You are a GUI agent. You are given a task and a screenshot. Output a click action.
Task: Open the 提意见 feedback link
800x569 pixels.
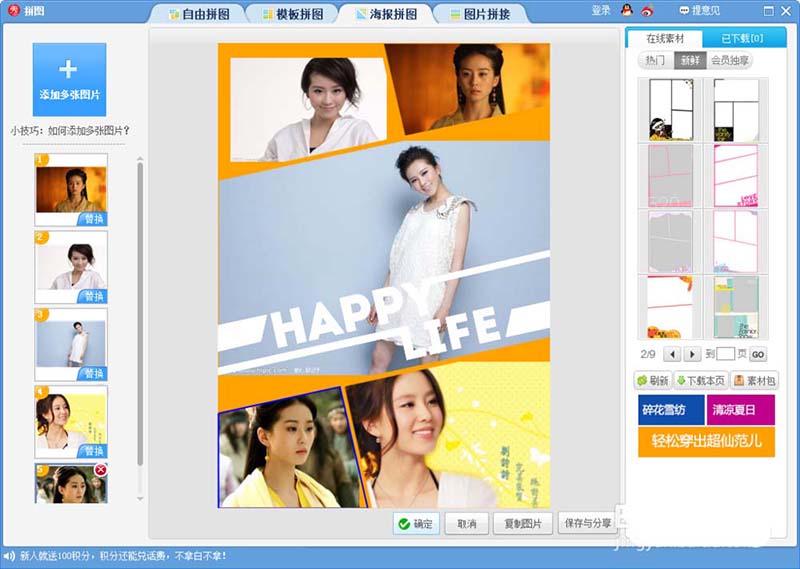coord(700,10)
